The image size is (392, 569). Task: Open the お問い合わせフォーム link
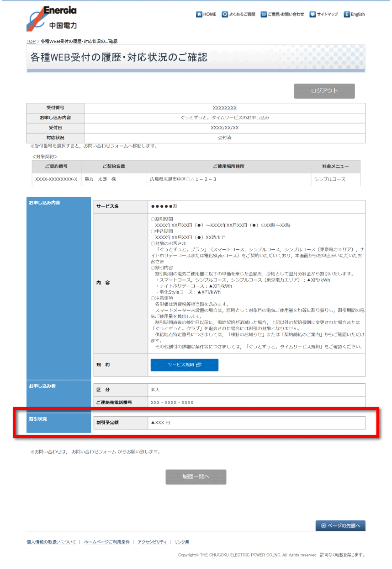point(94,451)
